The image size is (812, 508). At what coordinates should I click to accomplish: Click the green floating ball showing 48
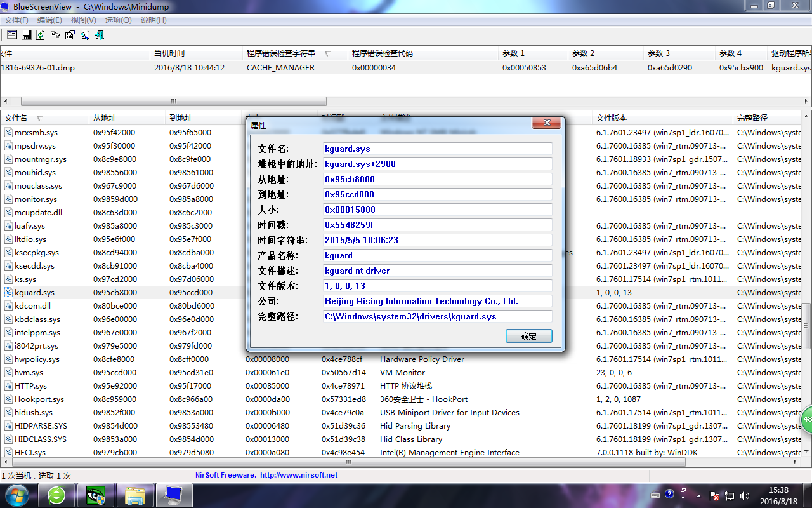pyautogui.click(x=806, y=420)
